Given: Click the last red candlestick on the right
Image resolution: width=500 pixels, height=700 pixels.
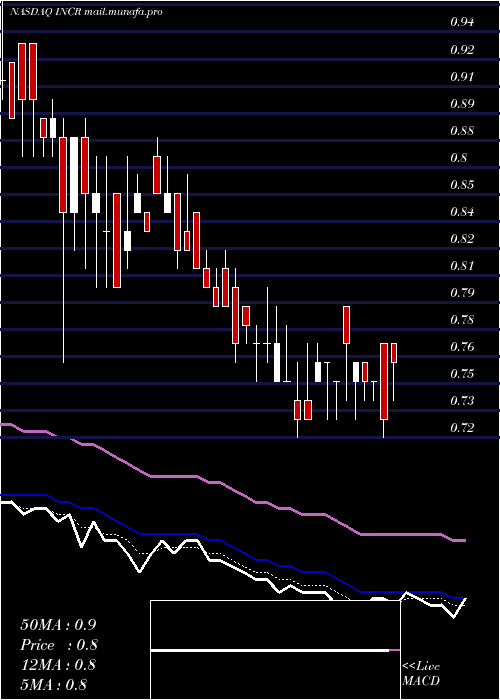Looking at the screenshot, I should pyautogui.click(x=394, y=353).
